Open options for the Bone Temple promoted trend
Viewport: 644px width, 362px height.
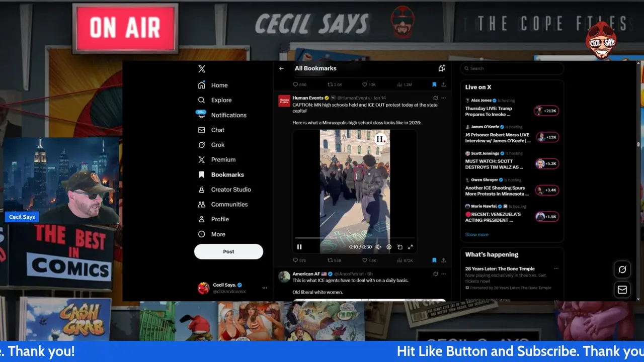coord(556,268)
